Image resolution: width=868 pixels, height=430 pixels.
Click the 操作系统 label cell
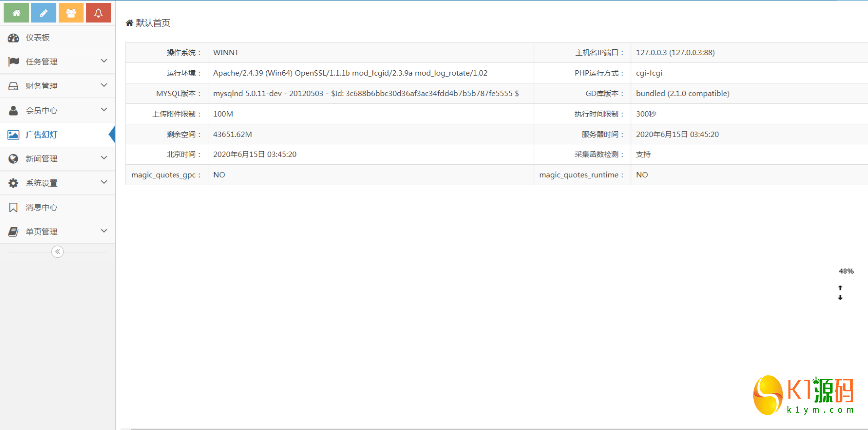point(167,52)
